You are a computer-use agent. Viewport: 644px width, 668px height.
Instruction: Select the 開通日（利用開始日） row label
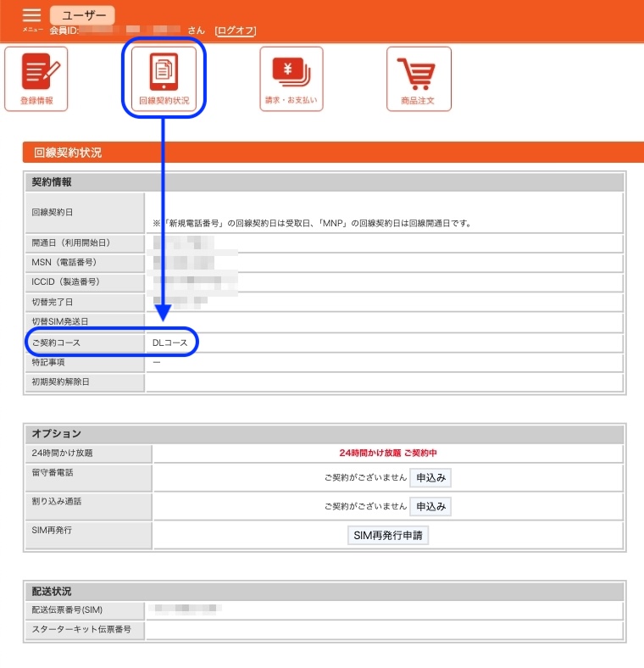click(x=70, y=242)
